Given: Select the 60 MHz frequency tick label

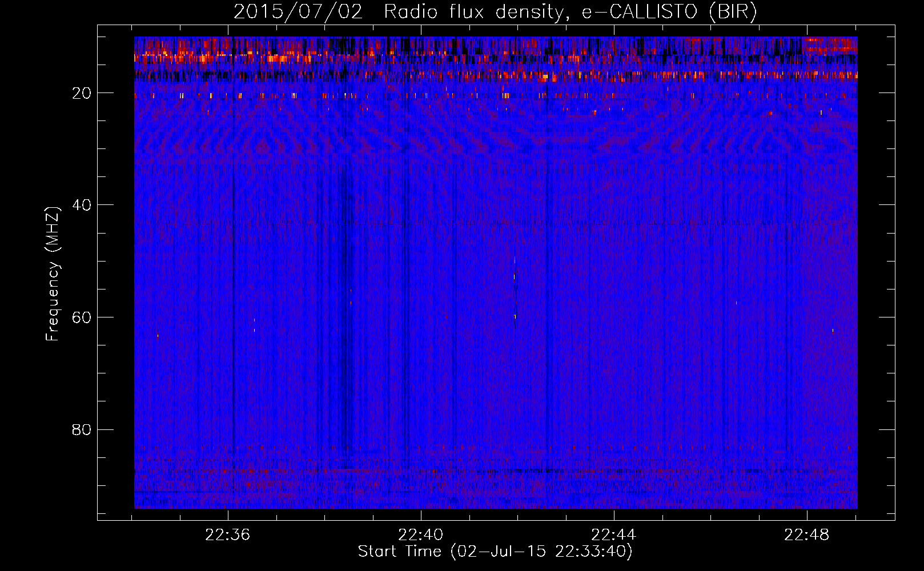Looking at the screenshot, I should [x=82, y=317].
